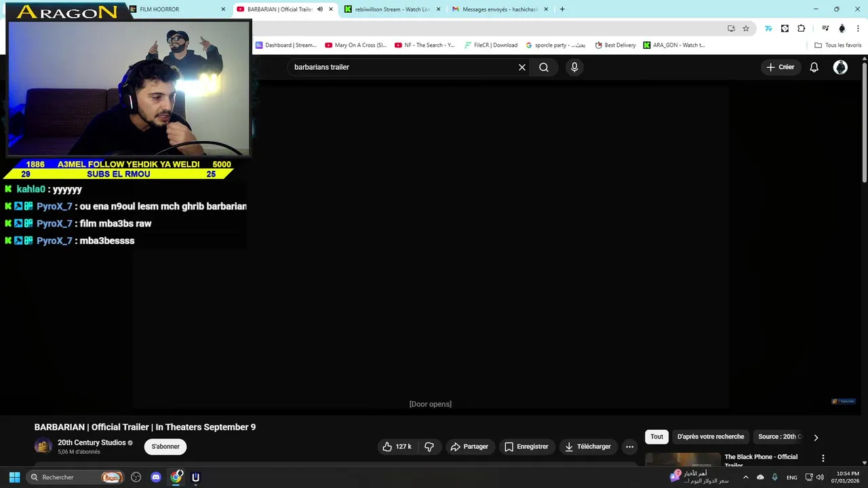Viewport: 868px width, 488px height.
Task: Open the volume control in system tray
Action: (x=820, y=477)
